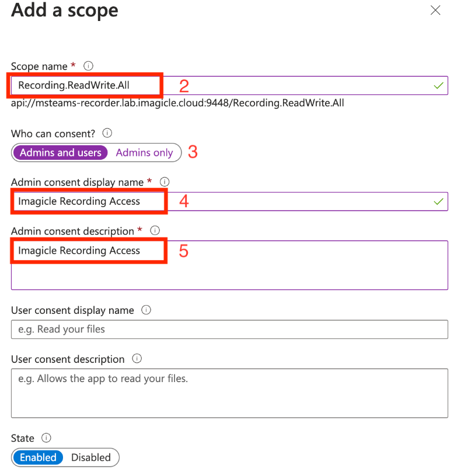454x476 pixels.
Task: Click the info icon next to State
Action: [x=47, y=438]
